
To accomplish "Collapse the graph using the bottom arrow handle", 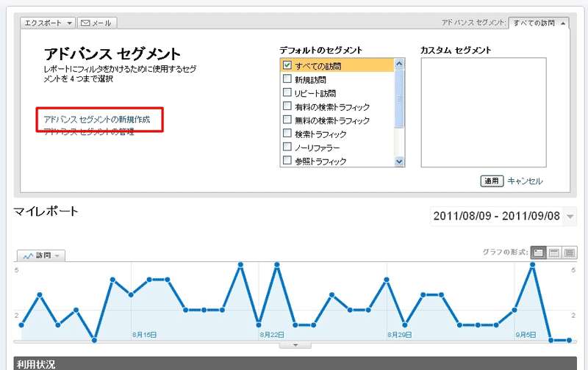I will coord(295,344).
